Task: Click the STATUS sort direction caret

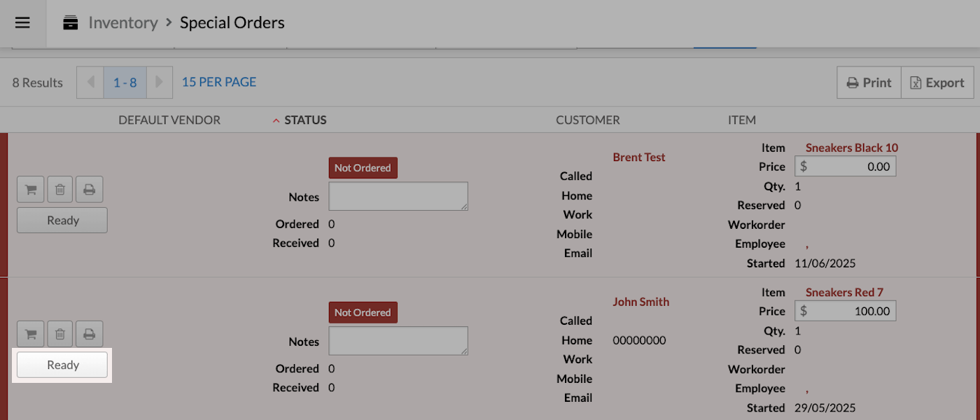Action: [276, 120]
